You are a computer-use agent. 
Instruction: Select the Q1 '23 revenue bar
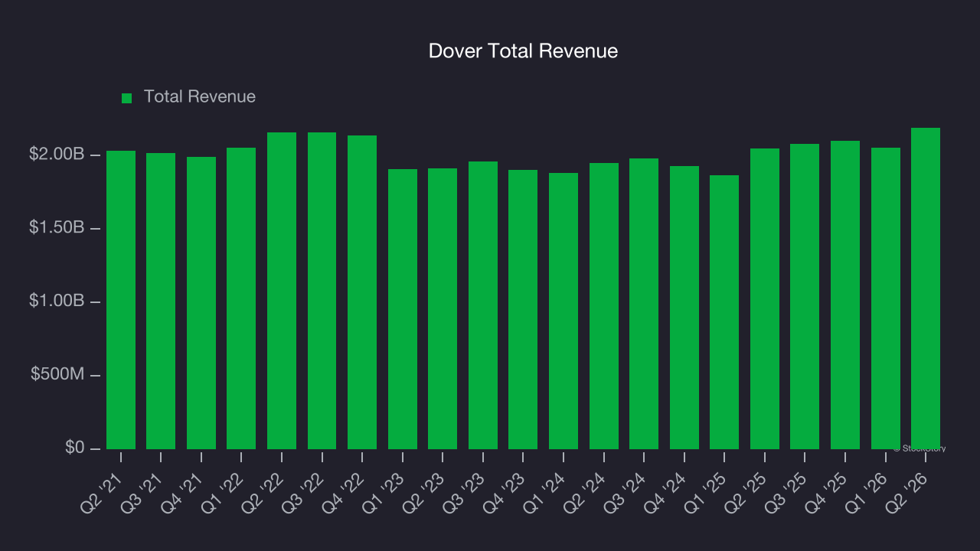click(x=403, y=309)
